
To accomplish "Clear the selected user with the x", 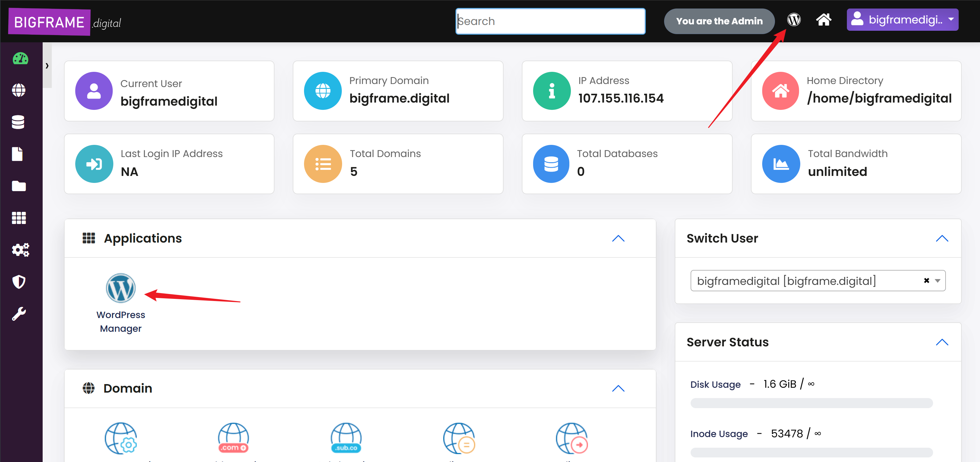I will click(926, 280).
